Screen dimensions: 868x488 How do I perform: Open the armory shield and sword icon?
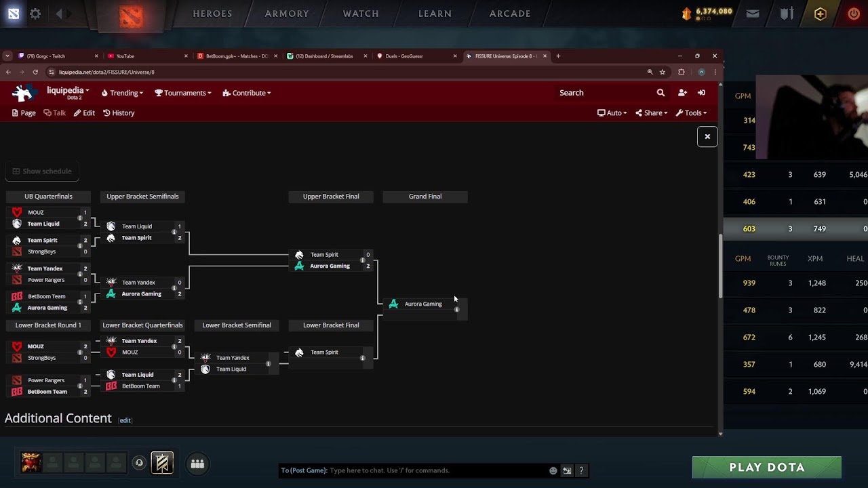787,14
